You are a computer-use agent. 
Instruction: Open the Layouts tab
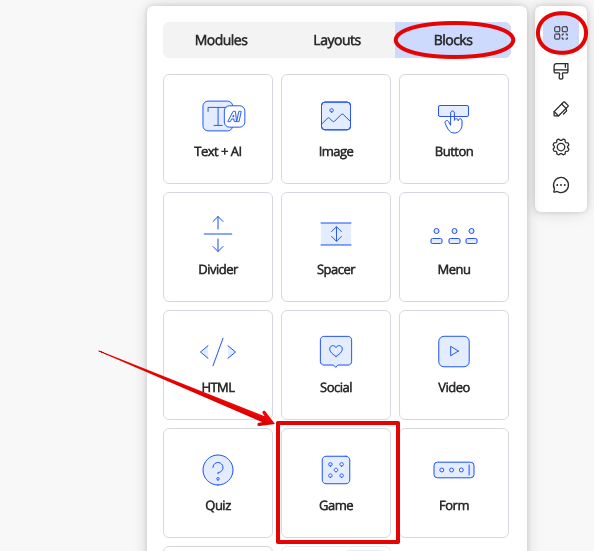click(337, 40)
